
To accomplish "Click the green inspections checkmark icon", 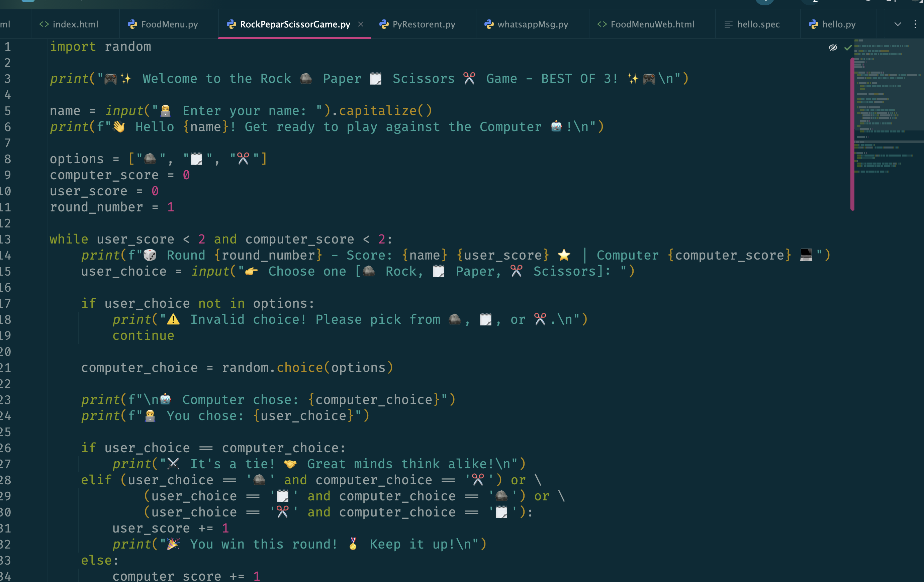I will 848,47.
